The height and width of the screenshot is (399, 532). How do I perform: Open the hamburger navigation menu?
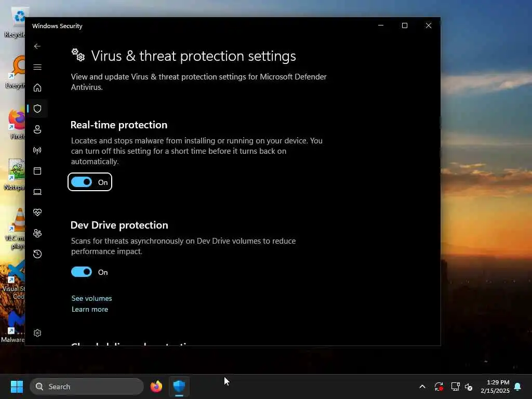37,67
